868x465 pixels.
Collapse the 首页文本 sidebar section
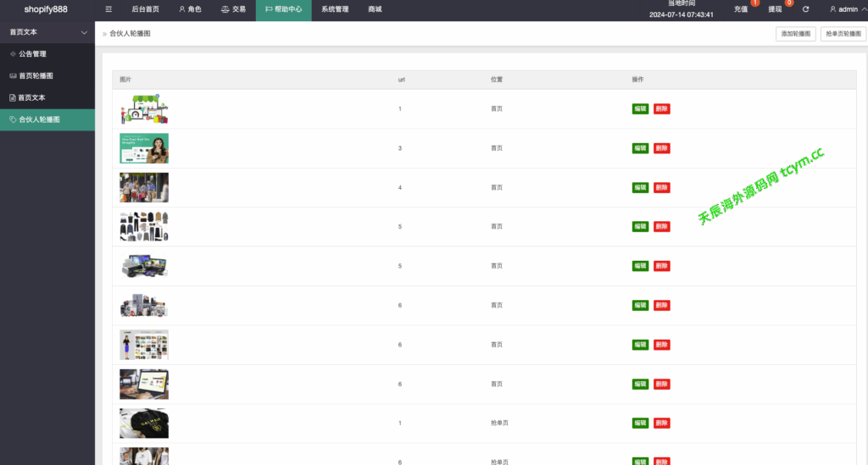[x=47, y=32]
